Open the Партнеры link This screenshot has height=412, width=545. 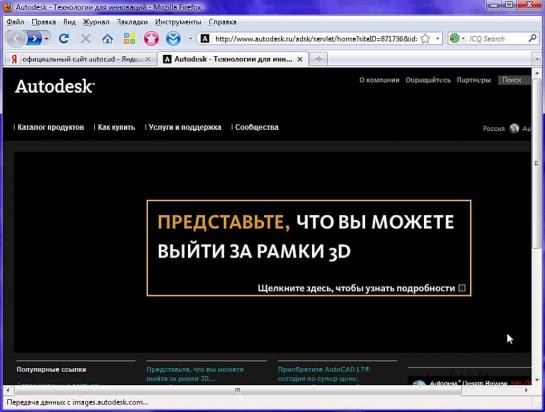[x=474, y=80]
